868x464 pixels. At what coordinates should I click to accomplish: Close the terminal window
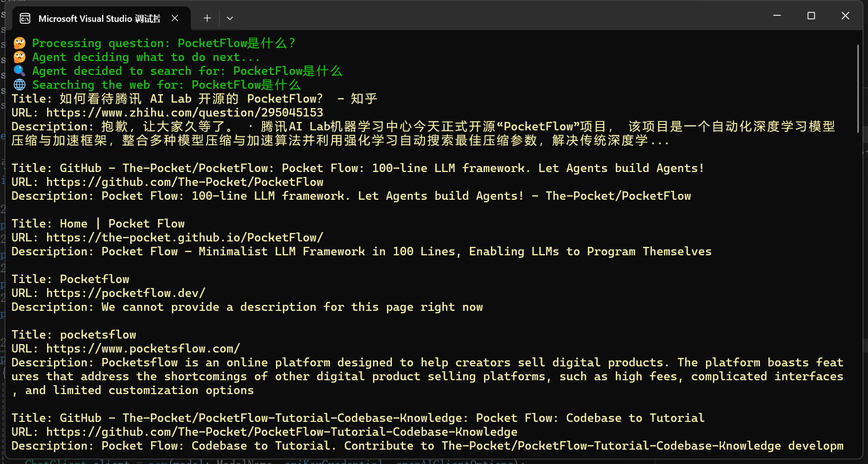(845, 16)
